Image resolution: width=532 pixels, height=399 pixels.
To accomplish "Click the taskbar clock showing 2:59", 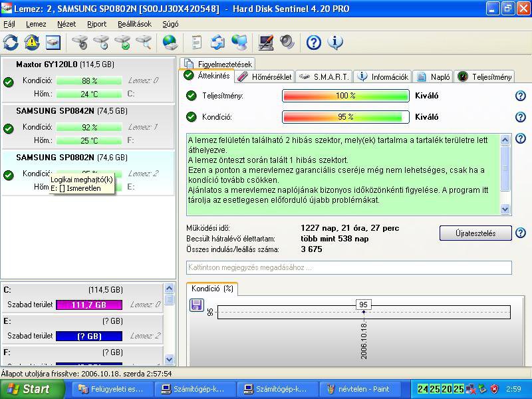I will (513, 389).
